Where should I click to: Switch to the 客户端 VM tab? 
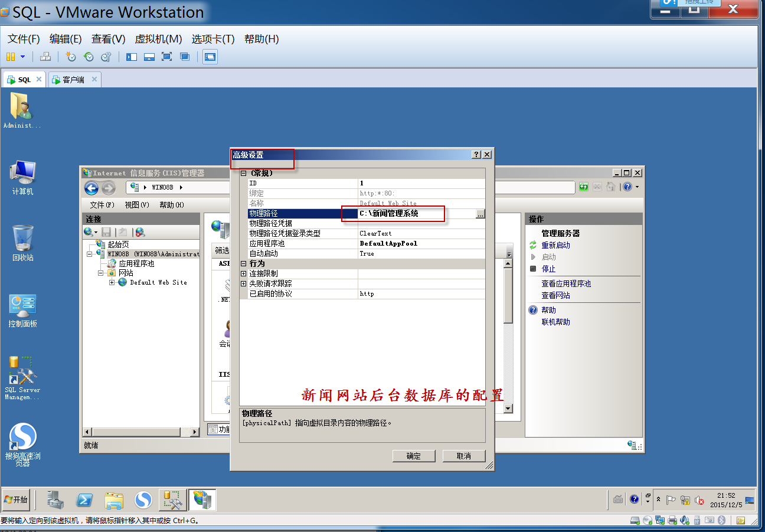point(73,80)
